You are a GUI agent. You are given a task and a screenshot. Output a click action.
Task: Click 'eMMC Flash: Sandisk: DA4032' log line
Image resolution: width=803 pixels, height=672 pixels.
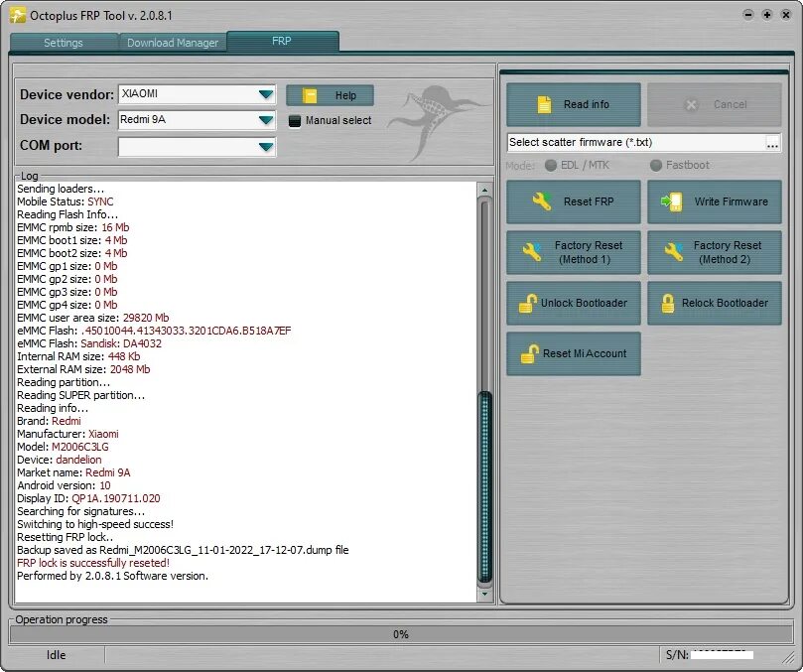(x=89, y=343)
